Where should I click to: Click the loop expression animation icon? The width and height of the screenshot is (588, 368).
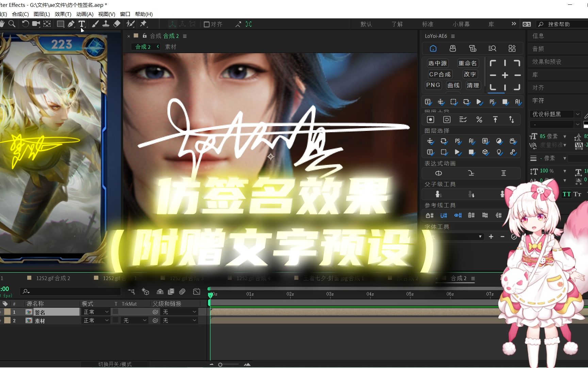pyautogui.click(x=439, y=173)
